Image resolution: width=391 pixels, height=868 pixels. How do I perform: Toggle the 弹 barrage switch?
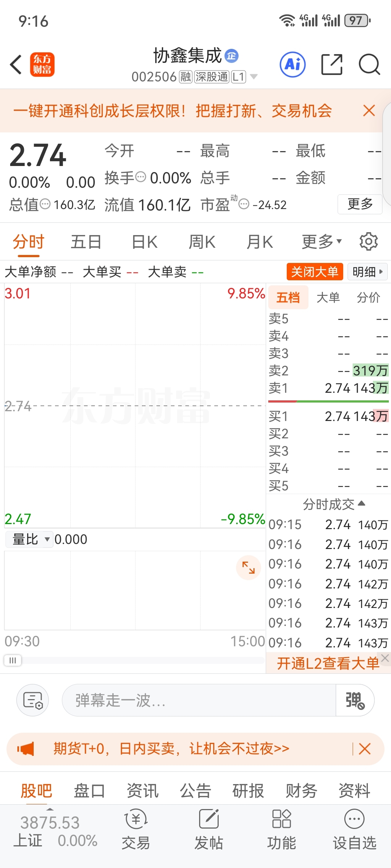point(355,700)
